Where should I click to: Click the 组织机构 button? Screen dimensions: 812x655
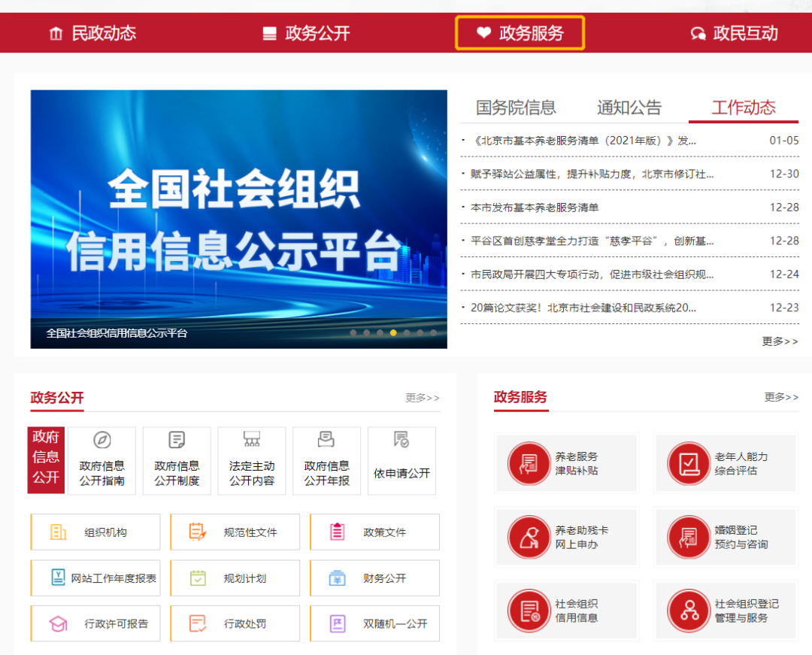(95, 532)
